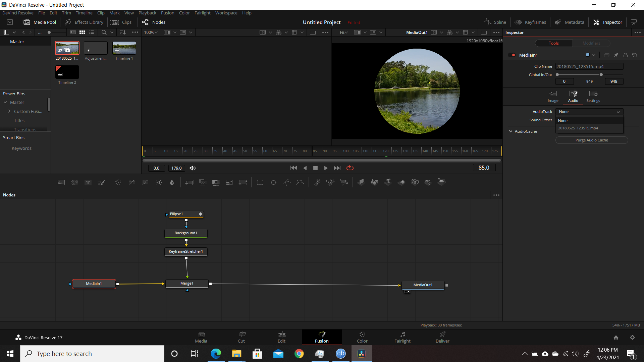Open the AudioTrack dropdown
644x362 pixels.
pos(589,112)
